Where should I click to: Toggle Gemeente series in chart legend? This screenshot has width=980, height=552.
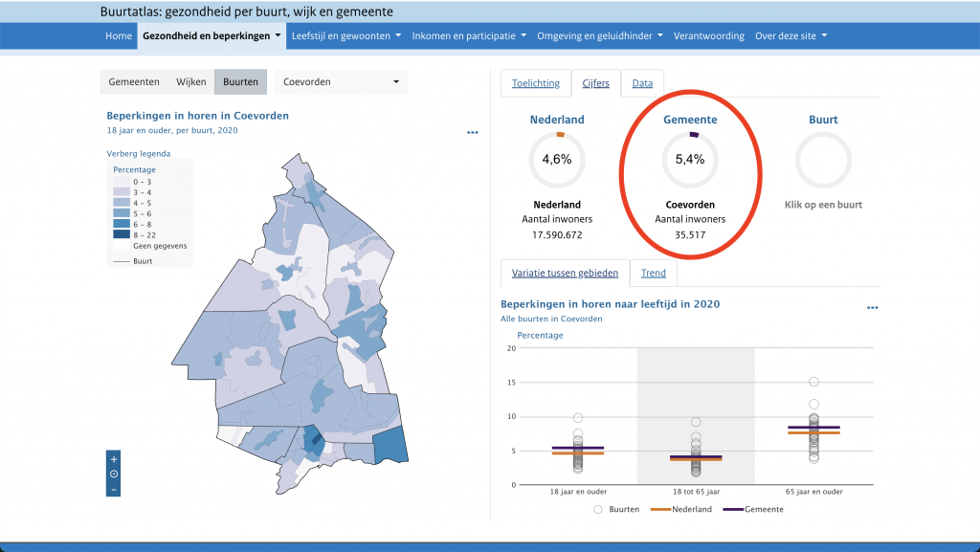pyautogui.click(x=753, y=510)
